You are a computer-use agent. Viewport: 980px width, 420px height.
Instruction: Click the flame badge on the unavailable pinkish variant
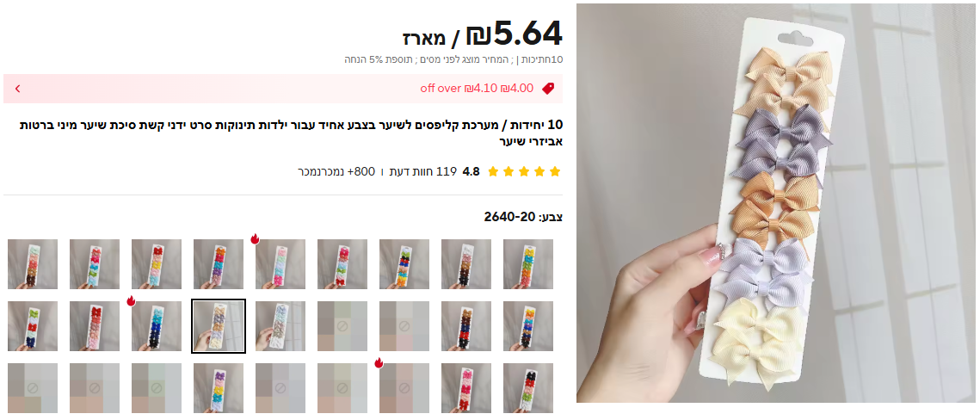(x=379, y=362)
